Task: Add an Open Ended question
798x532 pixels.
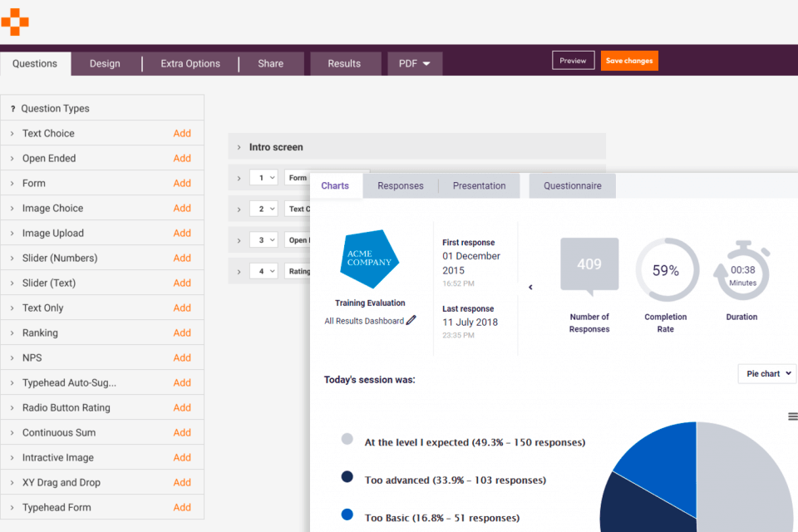Action: pos(182,158)
